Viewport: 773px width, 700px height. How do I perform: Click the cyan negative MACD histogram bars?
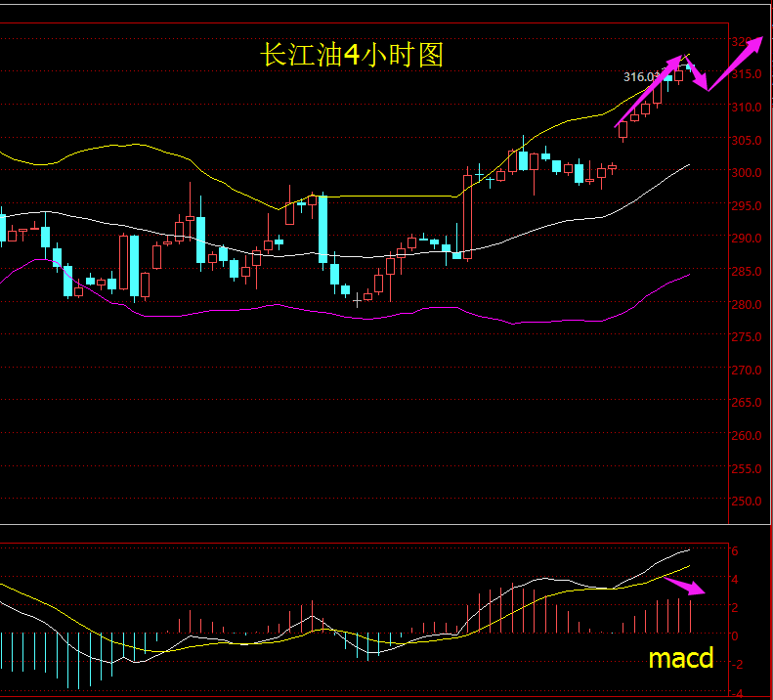point(59,653)
